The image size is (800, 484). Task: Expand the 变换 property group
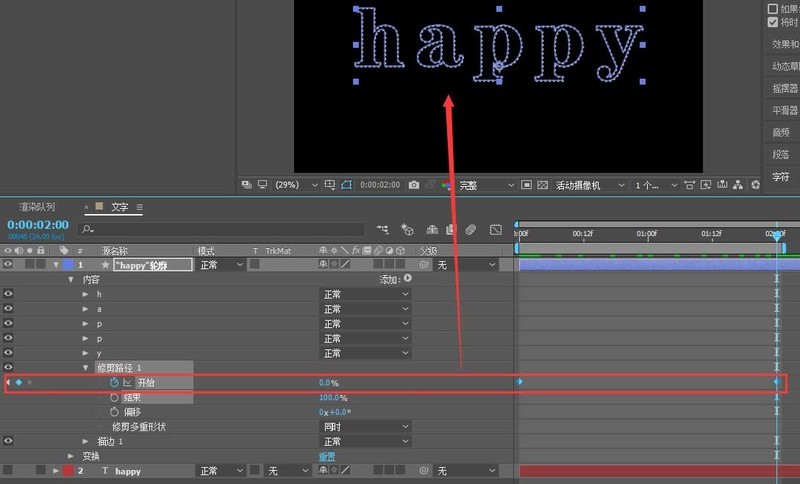tap(71, 456)
